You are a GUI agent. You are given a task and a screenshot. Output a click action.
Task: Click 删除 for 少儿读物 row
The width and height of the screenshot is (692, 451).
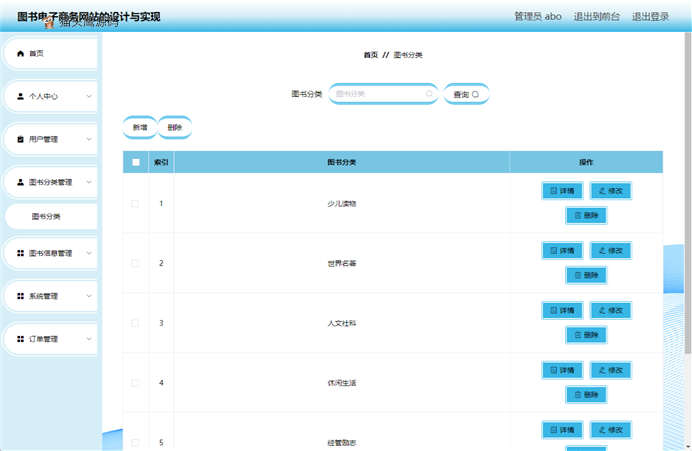[587, 215]
